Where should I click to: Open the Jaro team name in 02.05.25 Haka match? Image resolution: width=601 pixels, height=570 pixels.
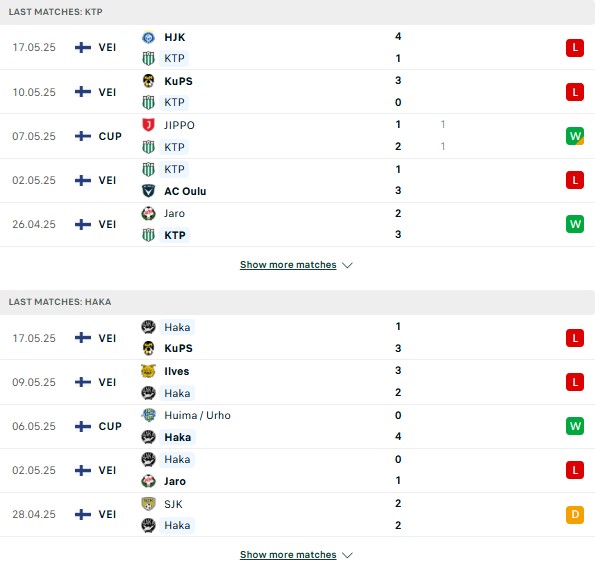[175, 481]
